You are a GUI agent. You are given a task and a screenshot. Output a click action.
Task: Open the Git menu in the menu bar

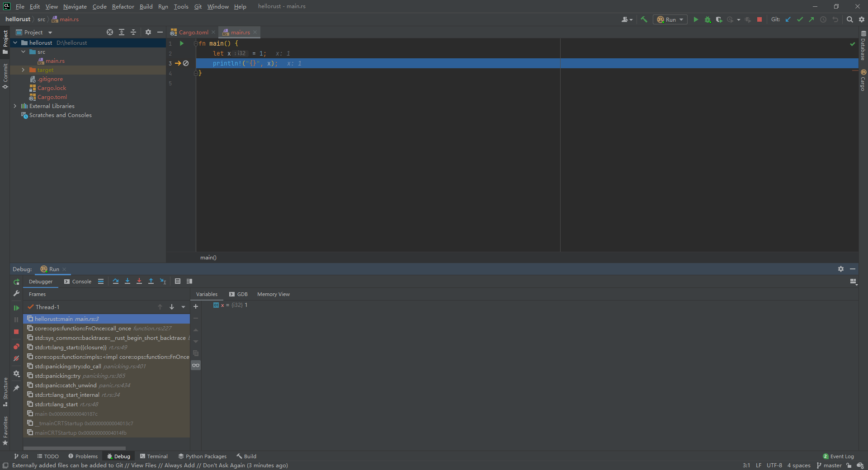click(198, 6)
